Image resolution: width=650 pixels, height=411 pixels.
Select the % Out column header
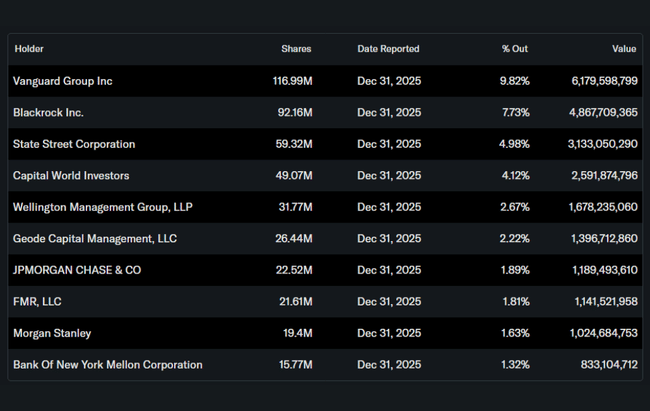click(514, 49)
